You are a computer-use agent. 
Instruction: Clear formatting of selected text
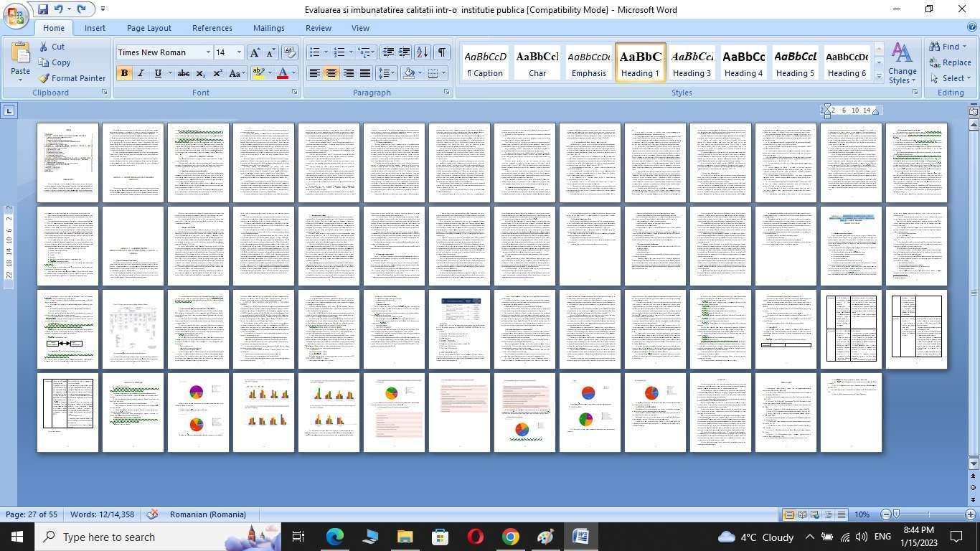coord(290,52)
